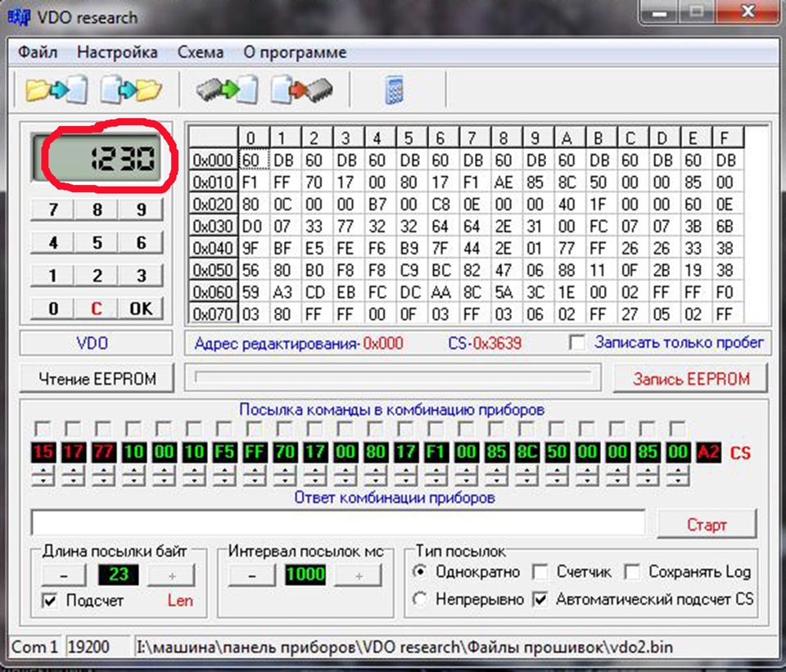The height and width of the screenshot is (672, 786).
Task: Click row header 0x070
Action: [213, 313]
